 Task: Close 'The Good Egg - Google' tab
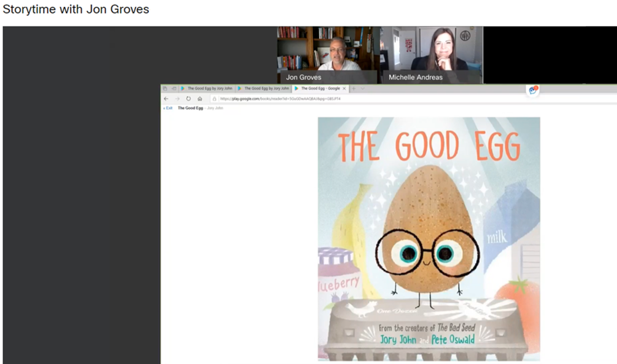click(x=344, y=88)
